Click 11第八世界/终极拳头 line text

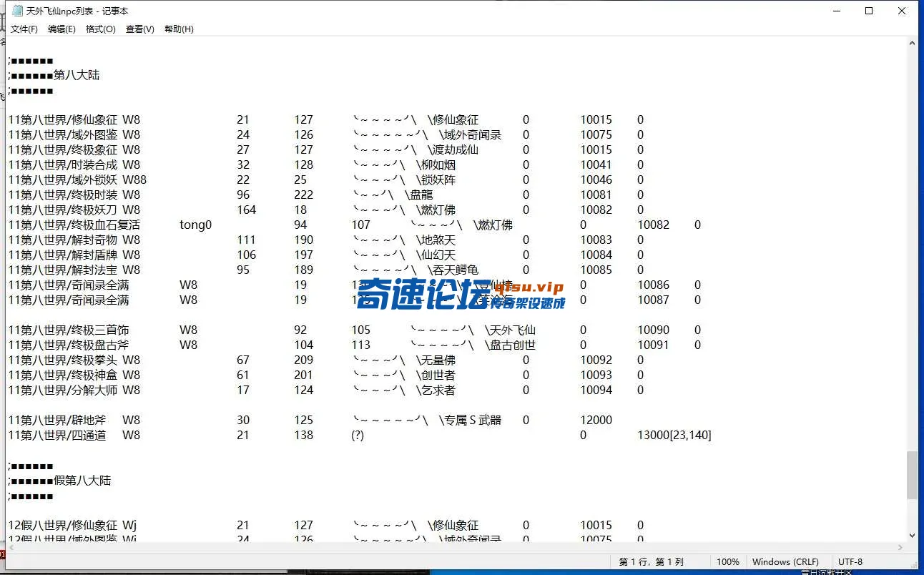pyautogui.click(x=63, y=360)
